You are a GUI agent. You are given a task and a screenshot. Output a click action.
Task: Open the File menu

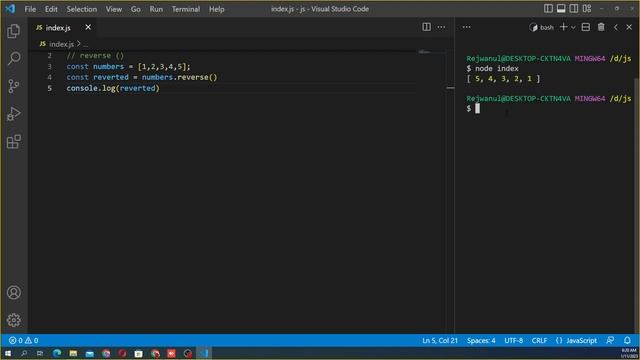click(30, 9)
